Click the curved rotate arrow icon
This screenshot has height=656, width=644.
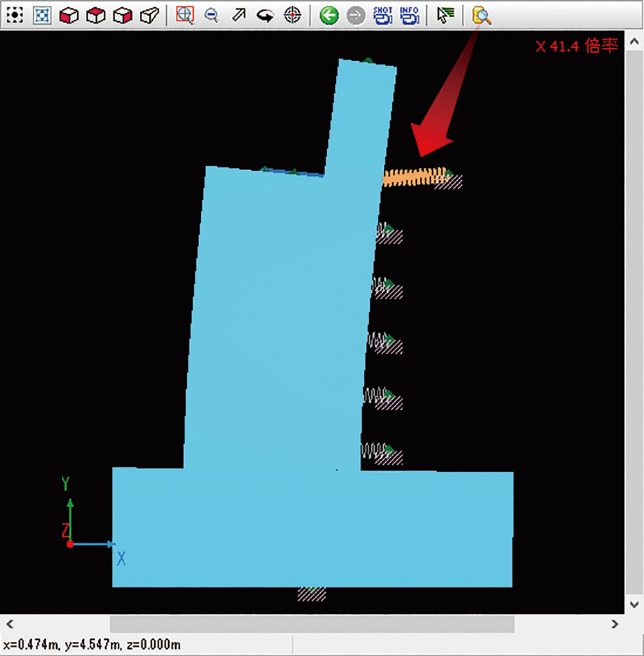265,16
